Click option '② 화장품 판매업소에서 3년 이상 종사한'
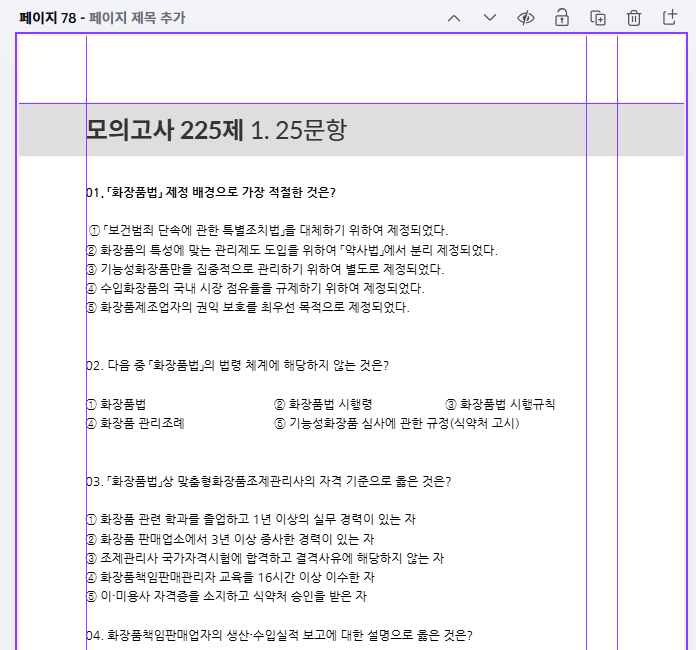 point(230,539)
